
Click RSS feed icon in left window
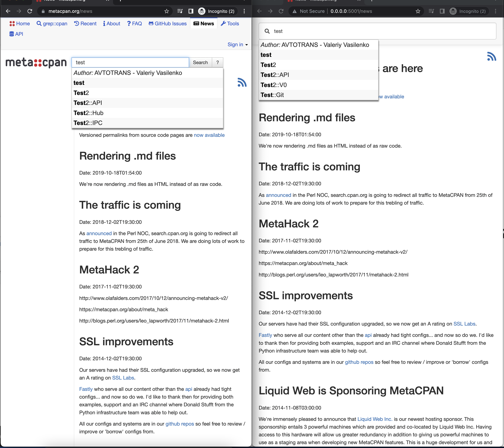(x=242, y=82)
